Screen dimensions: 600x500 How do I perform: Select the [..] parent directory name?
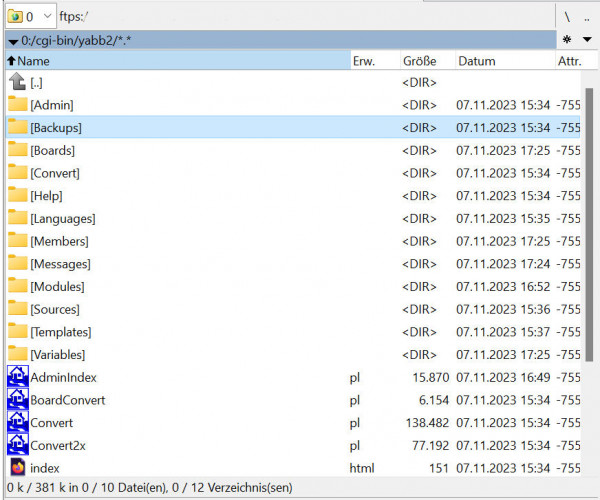[36, 83]
